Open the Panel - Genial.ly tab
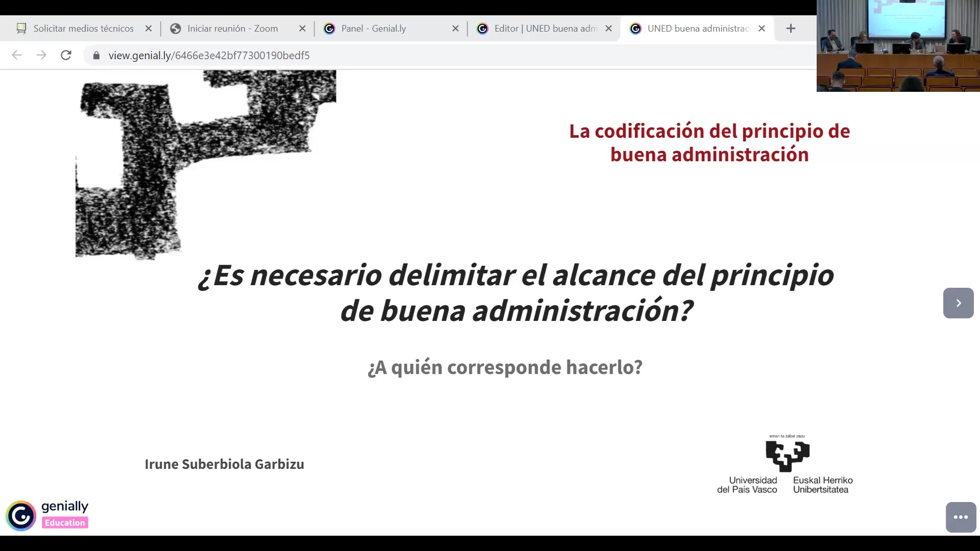Screen dimensions: 980x551 click(x=374, y=29)
